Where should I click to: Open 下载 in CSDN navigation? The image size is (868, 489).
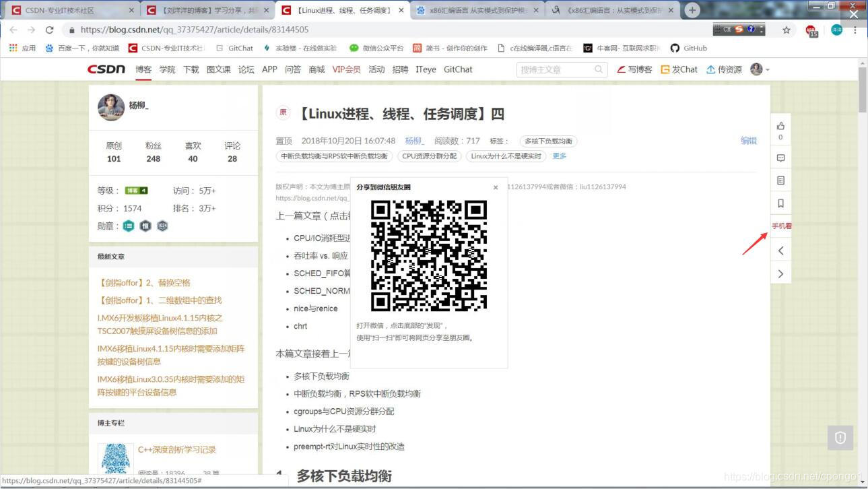coord(191,69)
